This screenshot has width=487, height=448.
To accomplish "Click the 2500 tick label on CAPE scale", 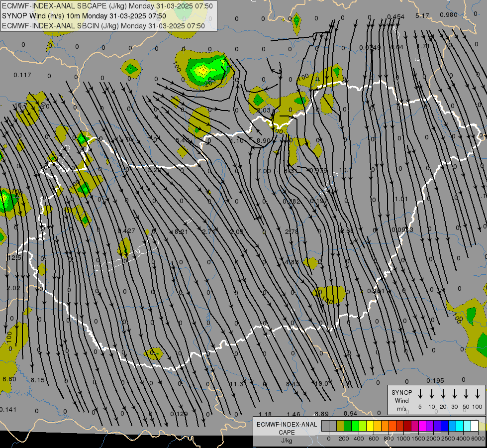I will pos(448,439).
